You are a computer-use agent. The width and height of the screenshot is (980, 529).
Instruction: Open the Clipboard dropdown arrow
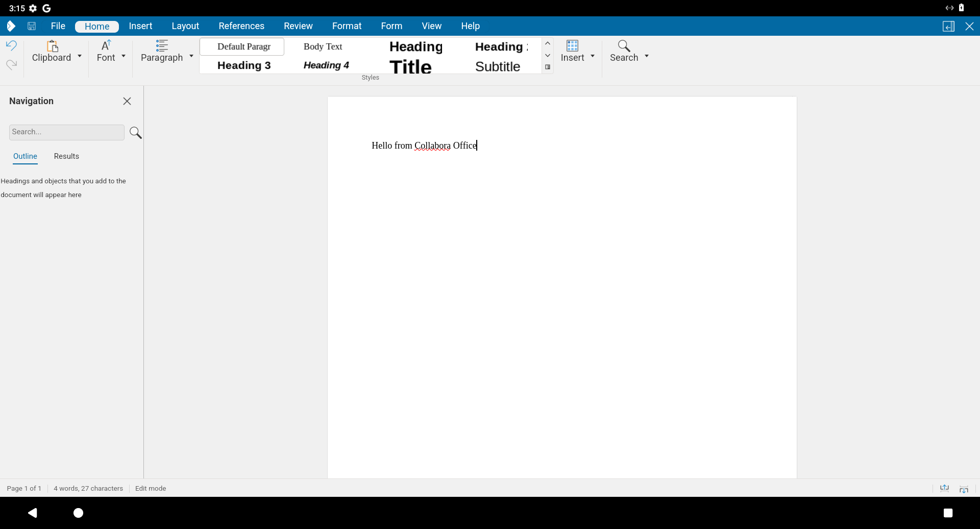pyautogui.click(x=80, y=57)
